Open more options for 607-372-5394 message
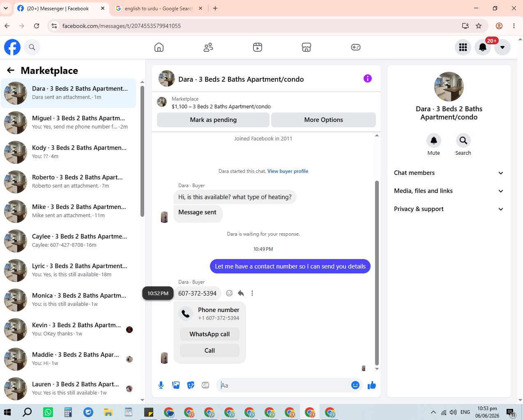 tap(252, 293)
